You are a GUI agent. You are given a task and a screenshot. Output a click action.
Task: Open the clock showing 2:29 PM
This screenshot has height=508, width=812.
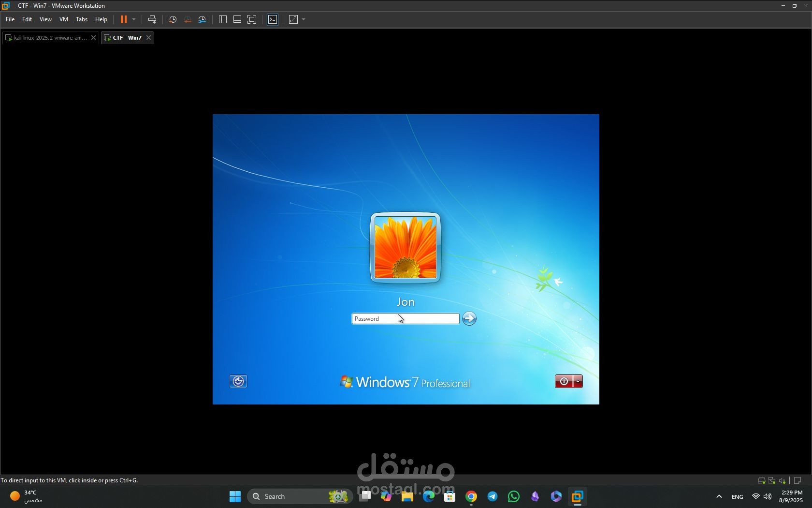coord(791,496)
